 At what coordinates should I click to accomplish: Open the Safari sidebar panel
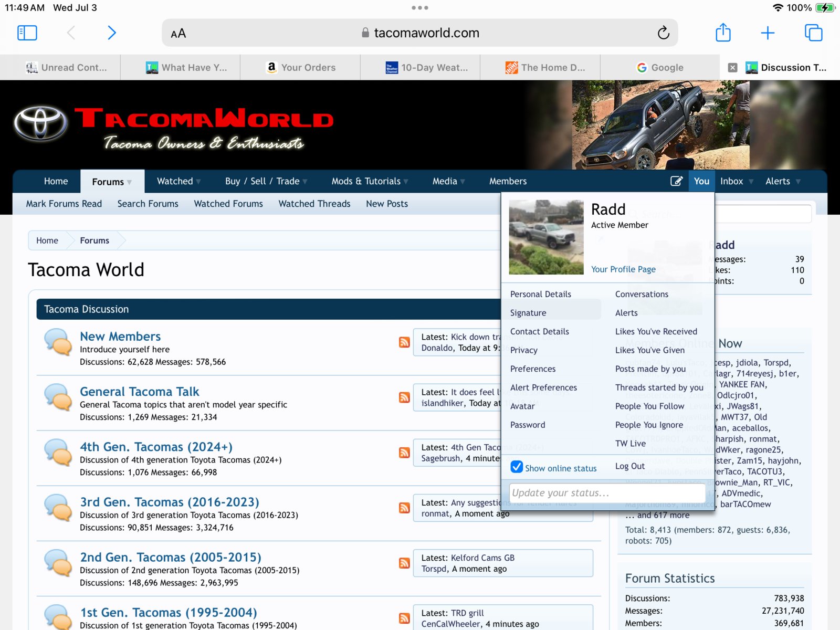[x=27, y=33]
